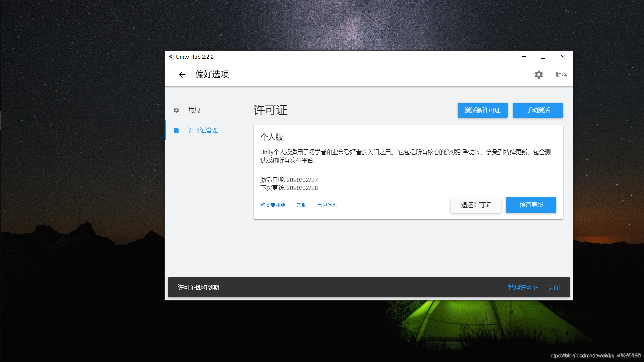Click Unity Hub logo in title bar

pos(171,57)
